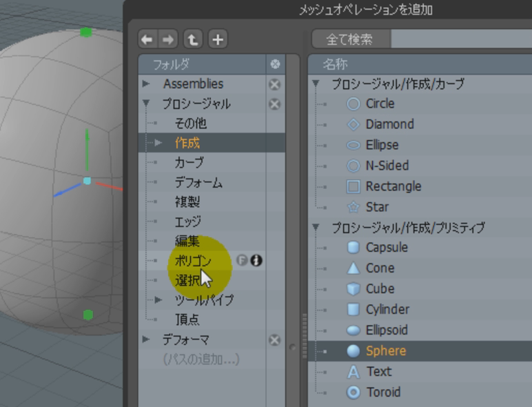This screenshot has height=407, width=532.
Task: Select the Star curve icon
Action: point(354,207)
